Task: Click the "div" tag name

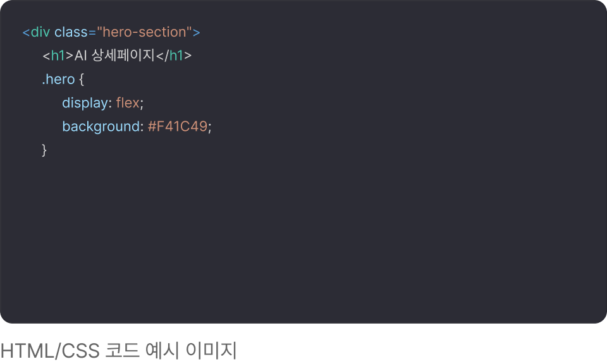Action: click(x=40, y=32)
